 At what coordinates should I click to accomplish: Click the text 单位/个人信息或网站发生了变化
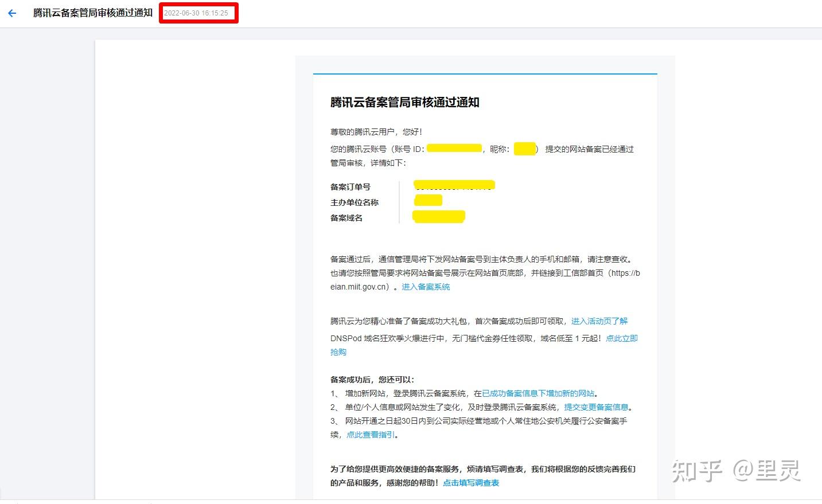coord(403,407)
